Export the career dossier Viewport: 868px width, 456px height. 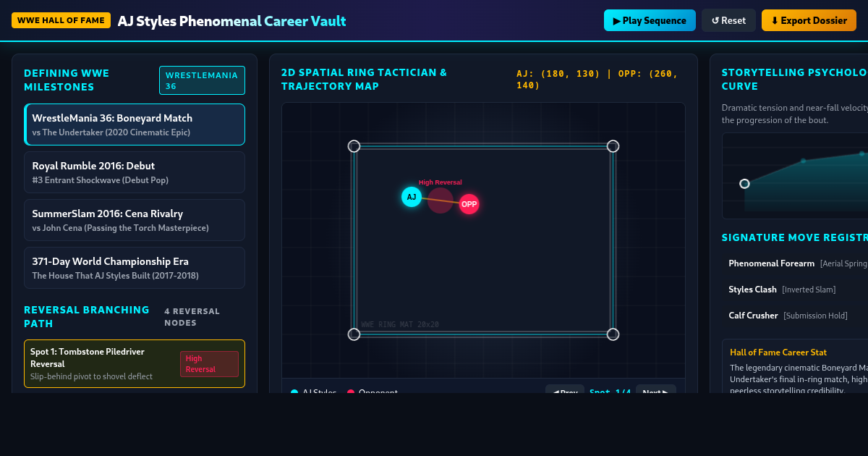[809, 20]
